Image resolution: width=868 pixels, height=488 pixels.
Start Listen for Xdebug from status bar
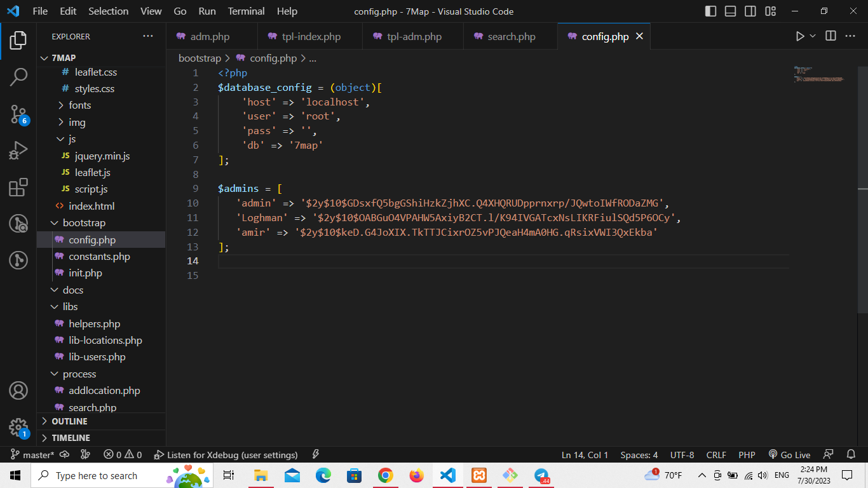point(226,455)
